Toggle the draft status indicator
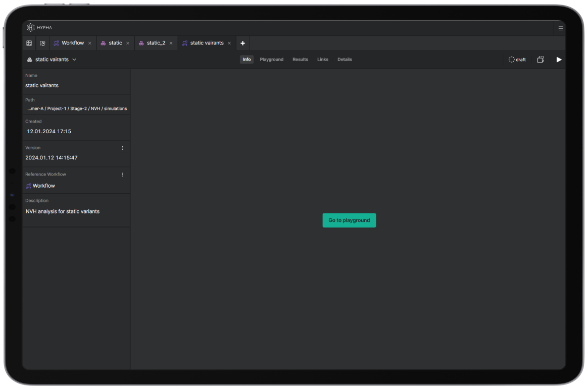 click(x=517, y=60)
